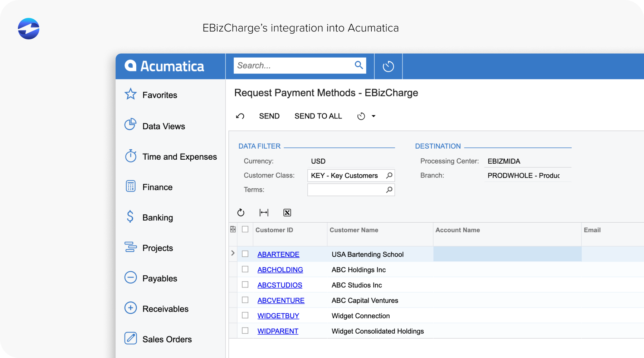This screenshot has height=358, width=644.
Task: Open the Customer Class lookup selector
Action: 389,175
